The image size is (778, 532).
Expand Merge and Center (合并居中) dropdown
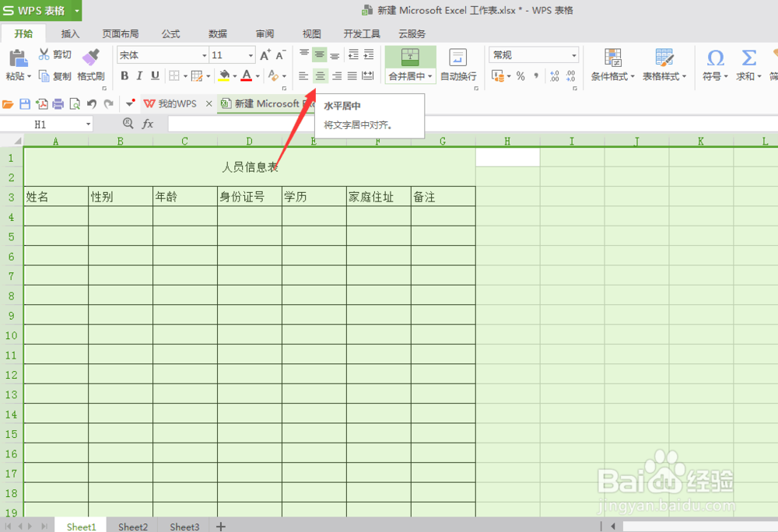pos(430,76)
